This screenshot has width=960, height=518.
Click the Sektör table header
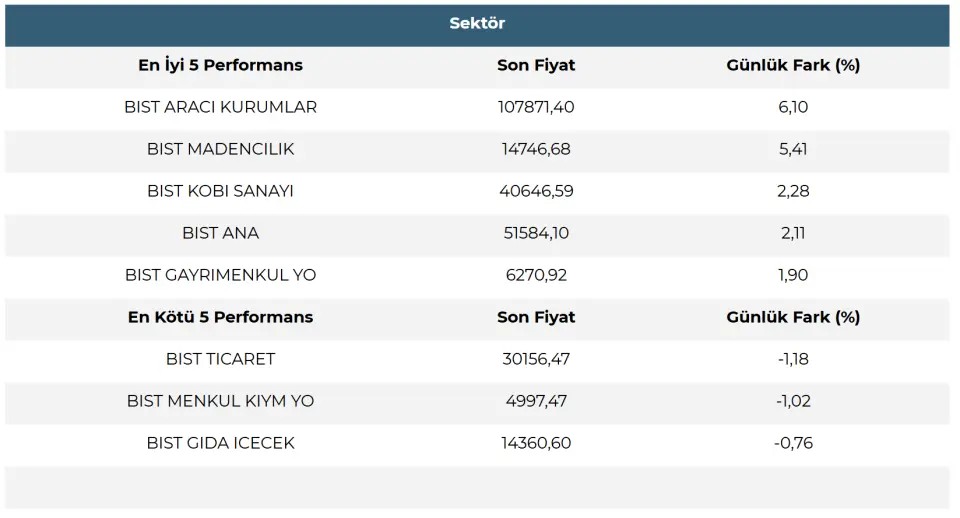tap(477, 24)
